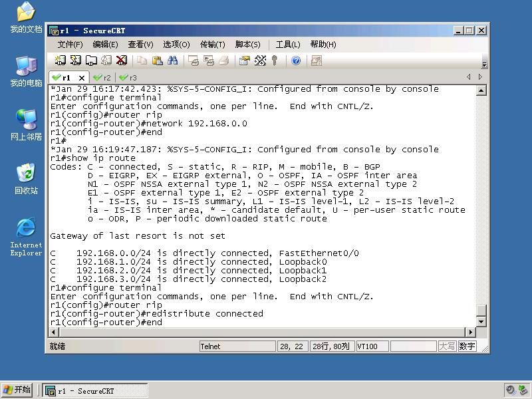Open the 查看(V) menu
Image resolution: width=532 pixels, height=399 pixels.
(140, 45)
